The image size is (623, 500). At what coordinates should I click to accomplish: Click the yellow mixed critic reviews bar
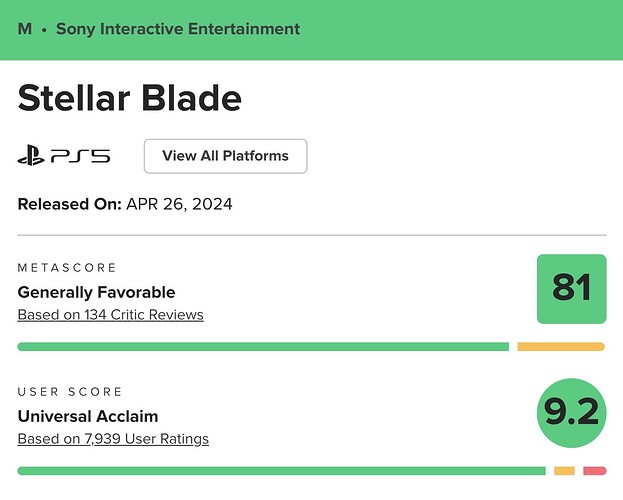coord(560,347)
